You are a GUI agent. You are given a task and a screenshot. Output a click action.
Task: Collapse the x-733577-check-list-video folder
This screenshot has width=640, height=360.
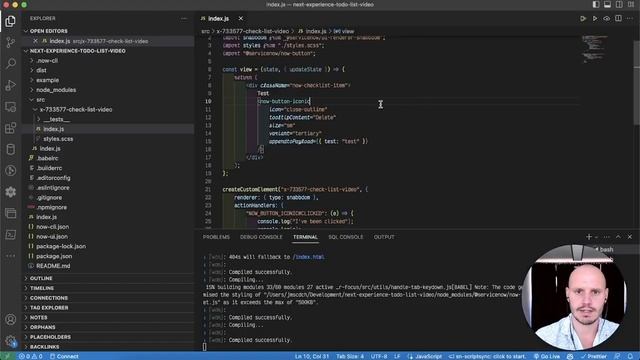pyautogui.click(x=76, y=109)
